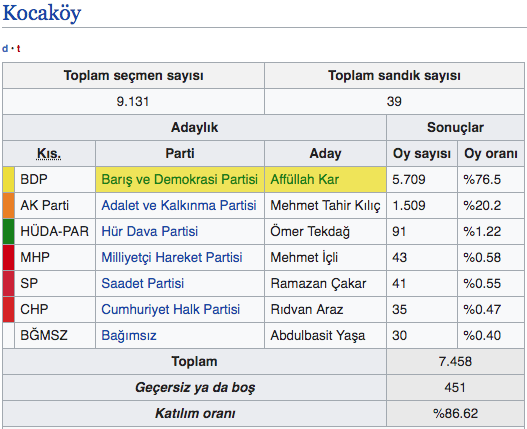The image size is (527, 429).
Task: Select candidate name Mehmet İçli
Action: pos(304,258)
